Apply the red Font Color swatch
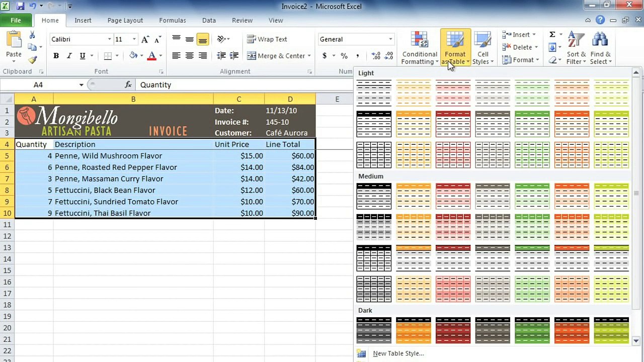Image resolution: width=644 pixels, height=362 pixels. pyautogui.click(x=151, y=56)
